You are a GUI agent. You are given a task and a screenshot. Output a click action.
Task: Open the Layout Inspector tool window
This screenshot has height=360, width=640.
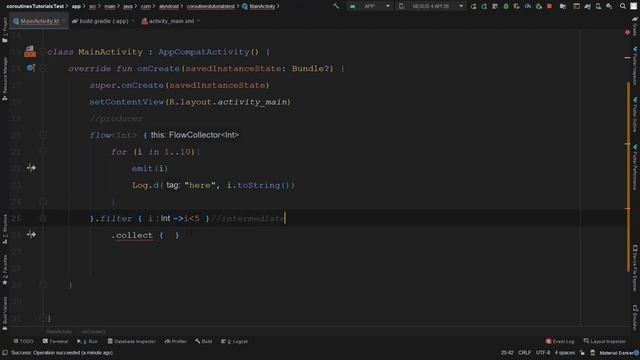(x=604, y=341)
